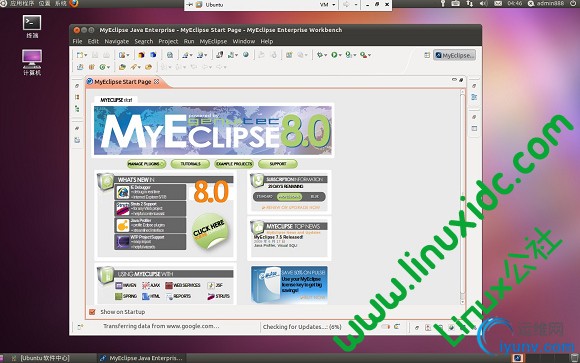Close the MyEclipse Start Page tab
This screenshot has height=363, width=580.
(x=156, y=81)
